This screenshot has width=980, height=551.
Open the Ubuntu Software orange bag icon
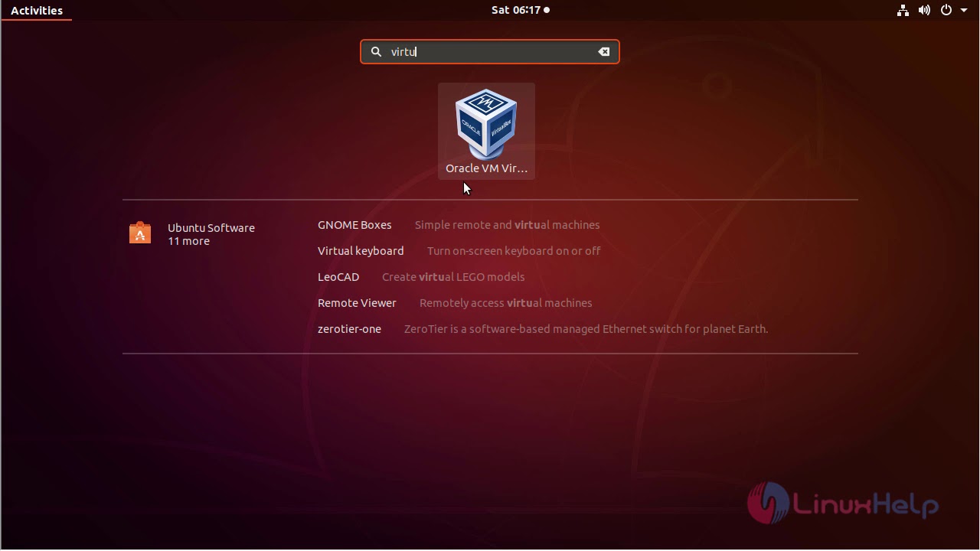(140, 233)
